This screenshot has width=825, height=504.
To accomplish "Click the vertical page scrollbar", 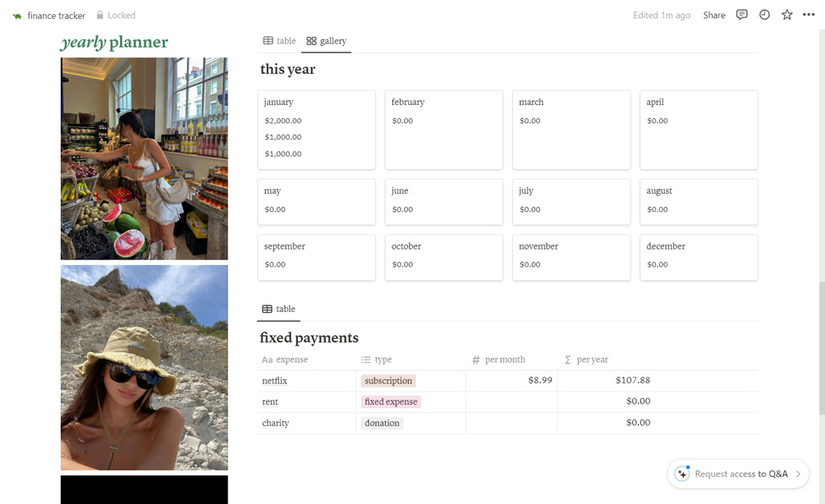I will click(822, 347).
